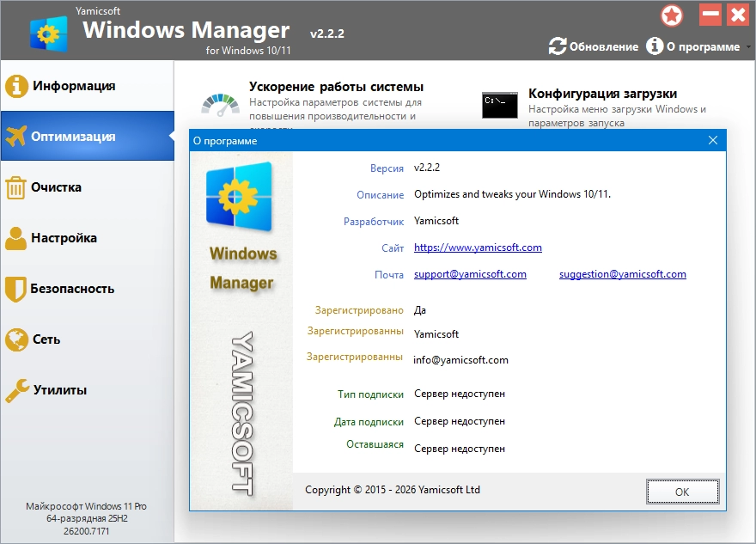The image size is (756, 544).
Task: Close the О программе dialog
Action: (713, 140)
